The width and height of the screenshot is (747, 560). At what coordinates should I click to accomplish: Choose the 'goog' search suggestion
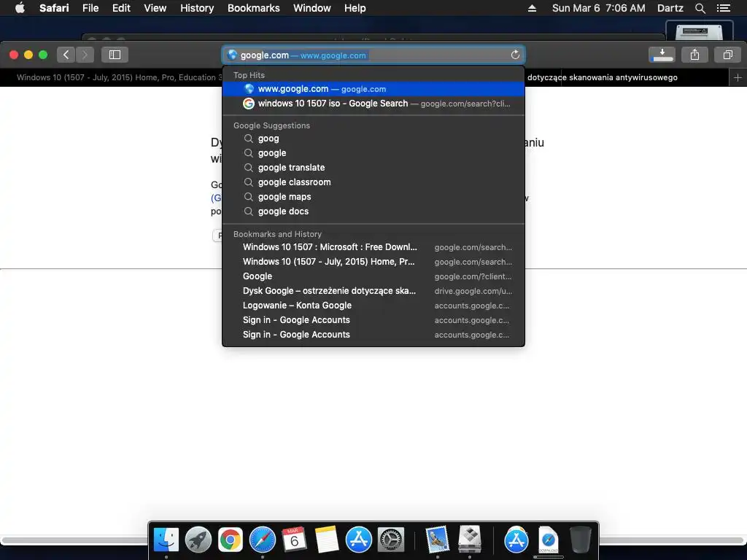pyautogui.click(x=373, y=139)
